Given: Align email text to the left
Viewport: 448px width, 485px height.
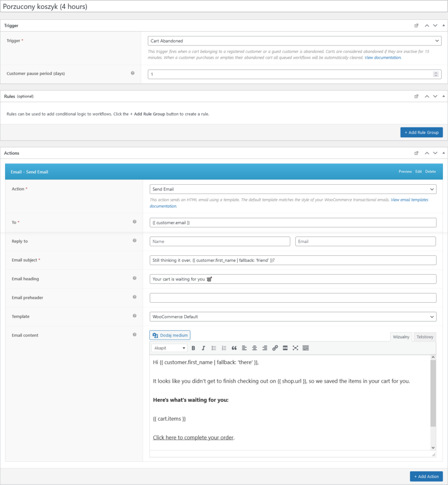Looking at the screenshot, I should [x=244, y=348].
